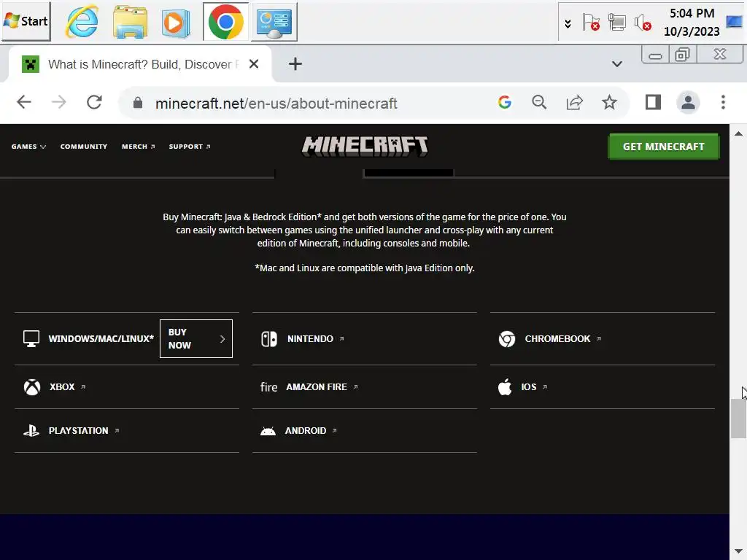Click the address bar URL field
Image resolution: width=747 pixels, height=560 pixels.
click(276, 103)
